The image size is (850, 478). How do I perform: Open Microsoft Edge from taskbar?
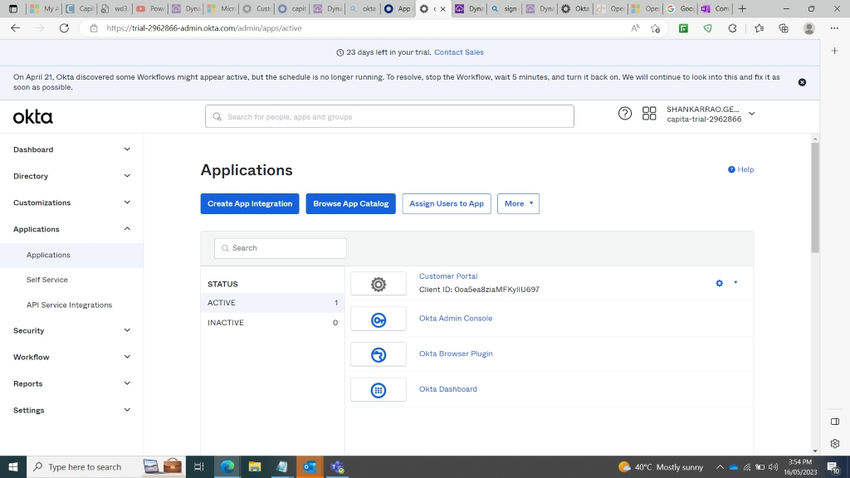point(227,467)
